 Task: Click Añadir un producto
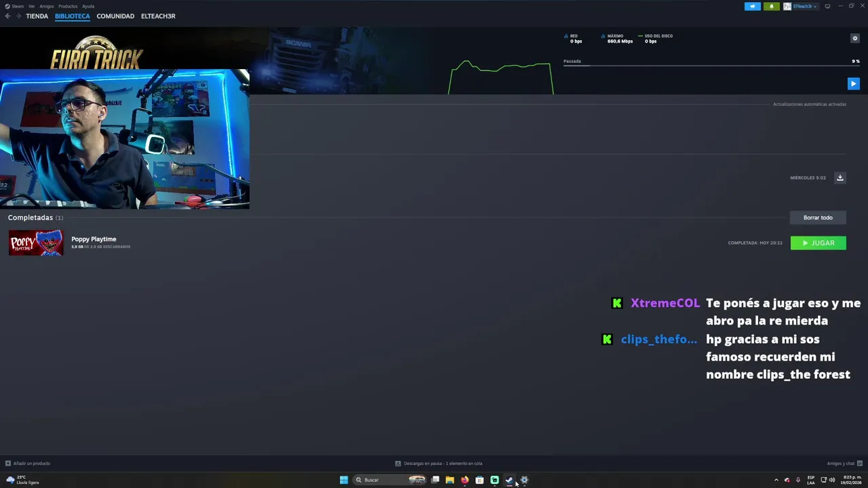point(27,464)
